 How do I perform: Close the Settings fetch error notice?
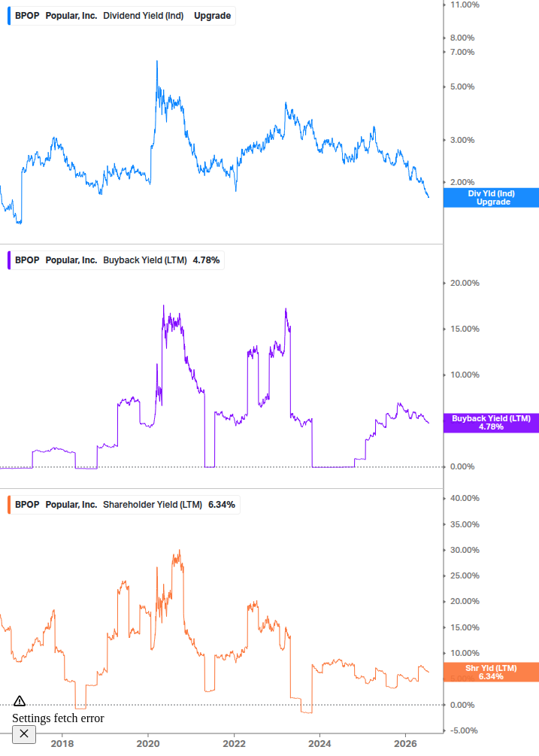click(x=24, y=734)
